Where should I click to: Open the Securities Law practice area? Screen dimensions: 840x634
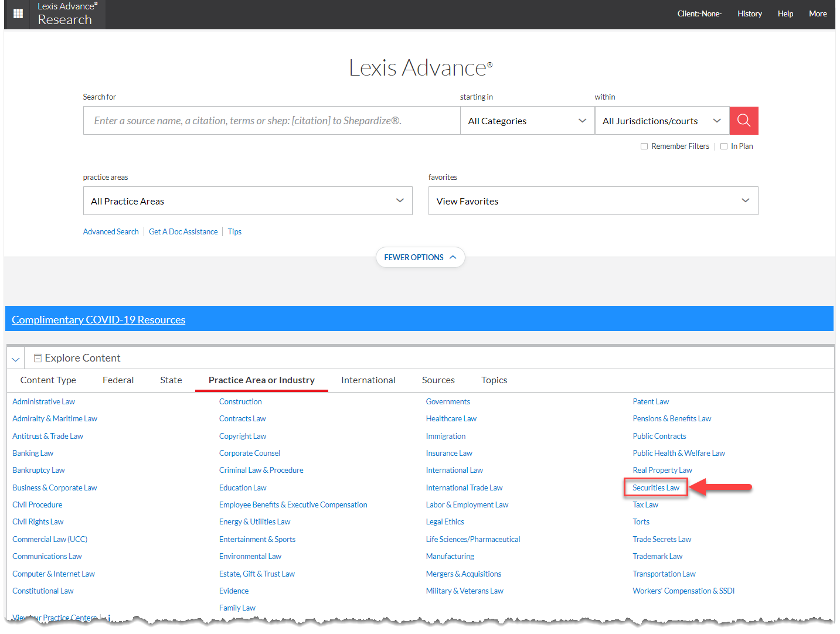(x=656, y=488)
